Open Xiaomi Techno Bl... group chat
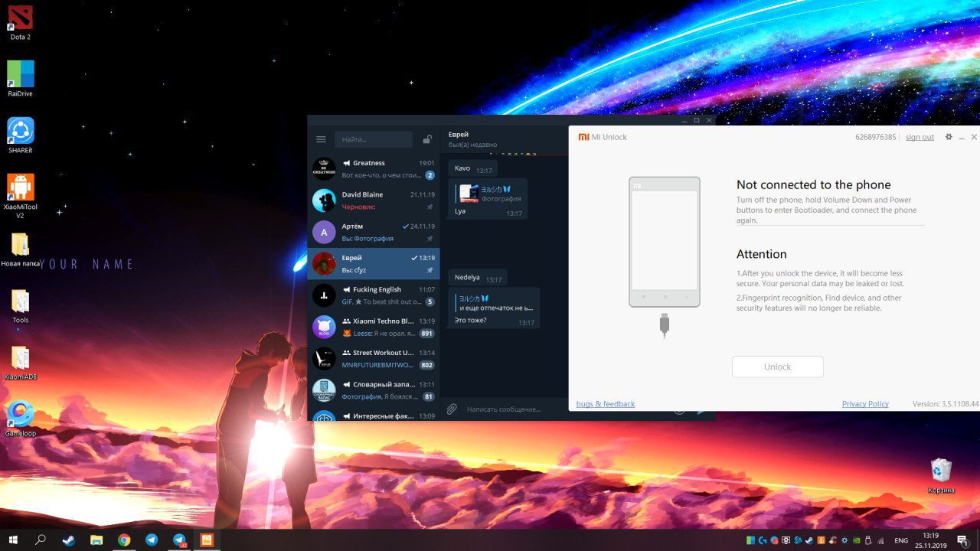 pos(374,327)
